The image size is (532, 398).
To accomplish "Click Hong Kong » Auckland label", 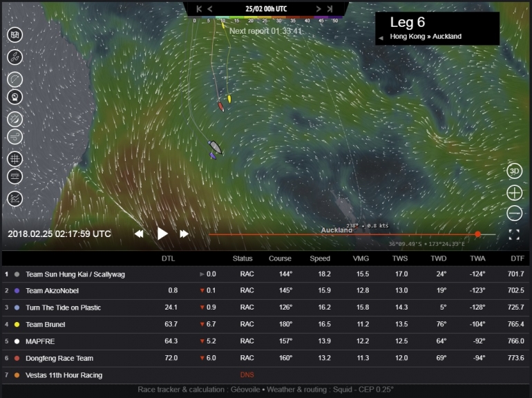I will point(426,37).
